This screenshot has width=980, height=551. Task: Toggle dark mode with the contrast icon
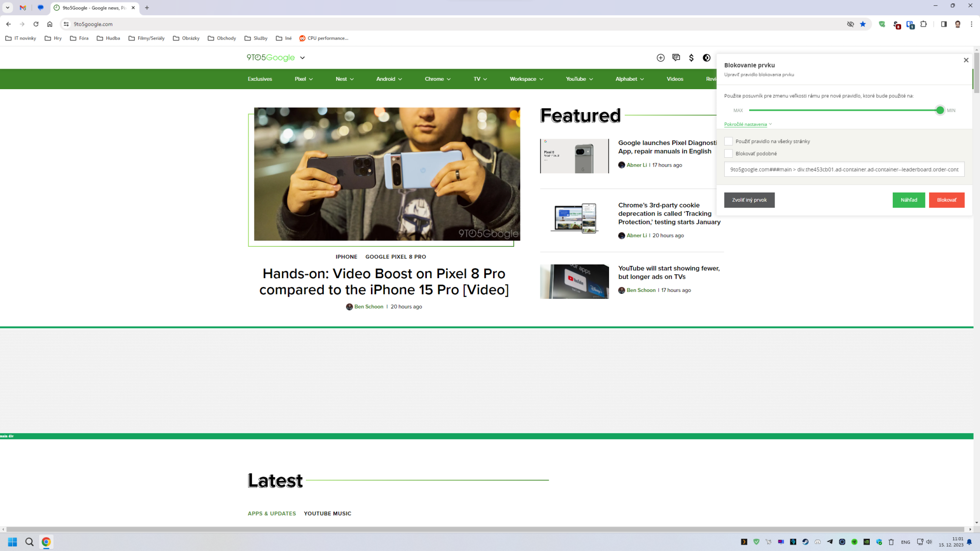click(x=706, y=57)
